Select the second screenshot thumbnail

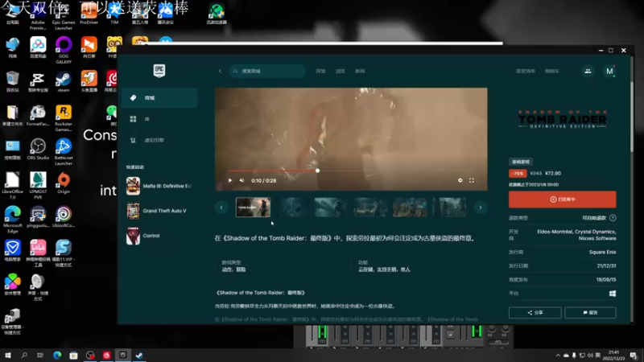[x=292, y=208]
